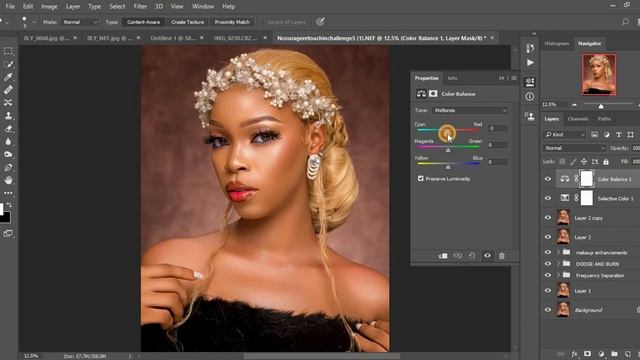Click the Yellow-Blue slider handle
Viewport: 640px width, 360px height.
click(448, 167)
